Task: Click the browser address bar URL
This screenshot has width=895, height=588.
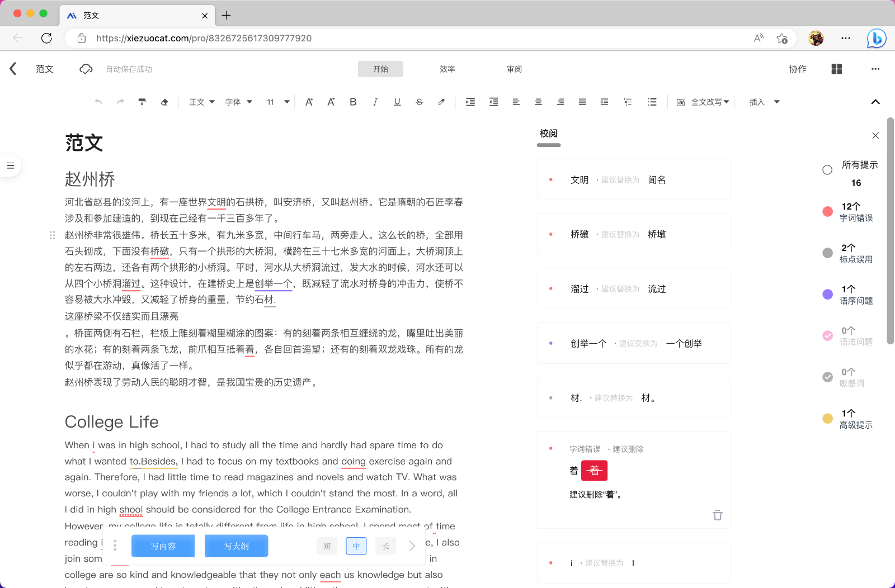Action: [204, 38]
